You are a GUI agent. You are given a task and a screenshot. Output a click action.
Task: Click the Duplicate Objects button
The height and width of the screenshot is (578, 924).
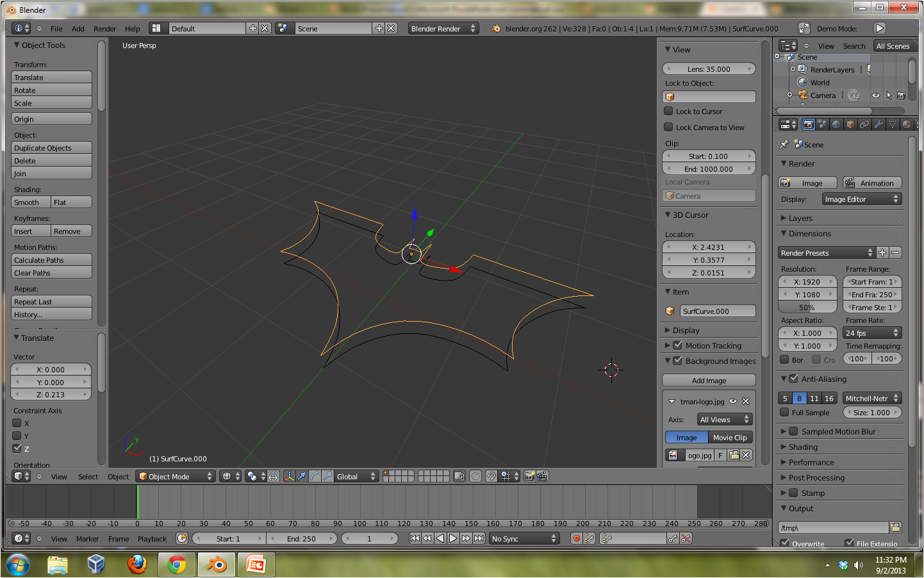point(51,147)
